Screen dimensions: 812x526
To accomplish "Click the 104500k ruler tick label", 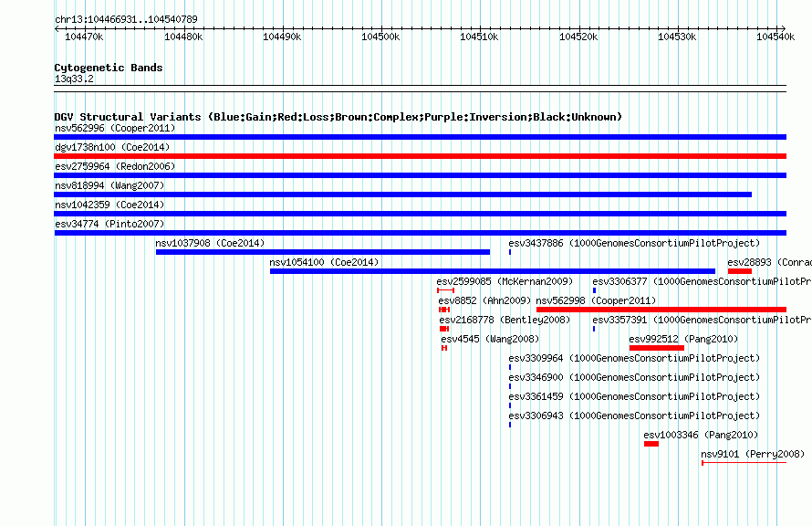I will [380, 37].
